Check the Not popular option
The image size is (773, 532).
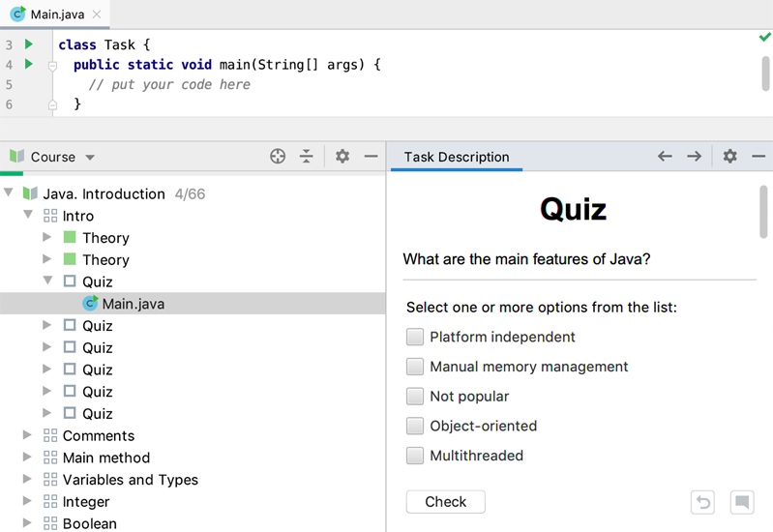pyautogui.click(x=415, y=396)
